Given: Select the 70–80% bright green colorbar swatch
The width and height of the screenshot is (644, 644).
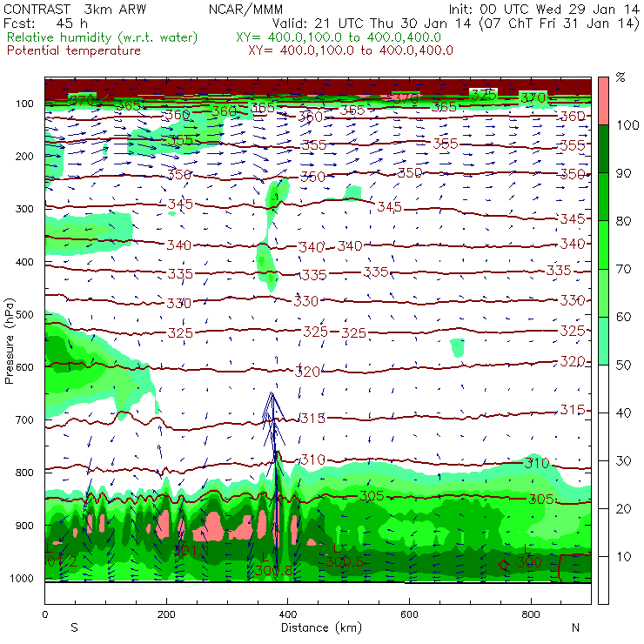Looking at the screenshot, I should pyautogui.click(x=603, y=245).
